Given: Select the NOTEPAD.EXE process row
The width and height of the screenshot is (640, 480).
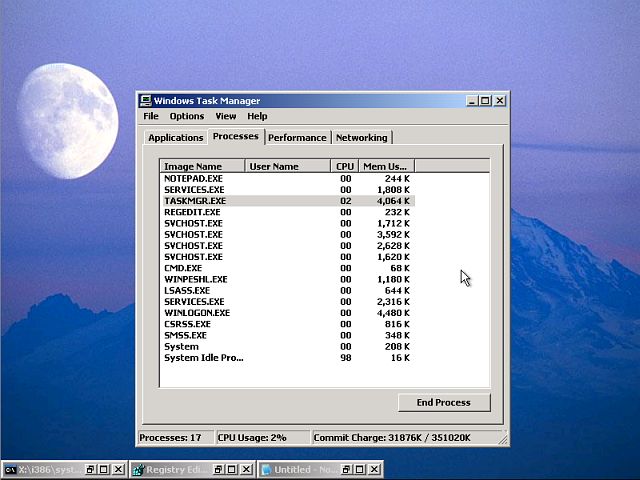Looking at the screenshot, I should [288, 179].
